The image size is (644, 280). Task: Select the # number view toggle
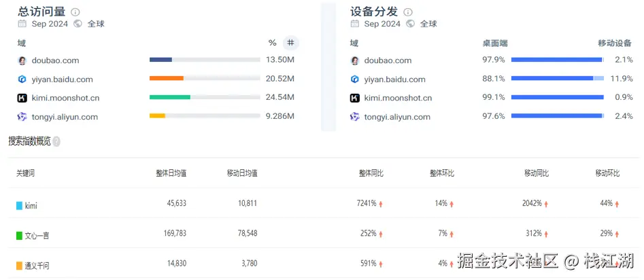click(x=291, y=43)
